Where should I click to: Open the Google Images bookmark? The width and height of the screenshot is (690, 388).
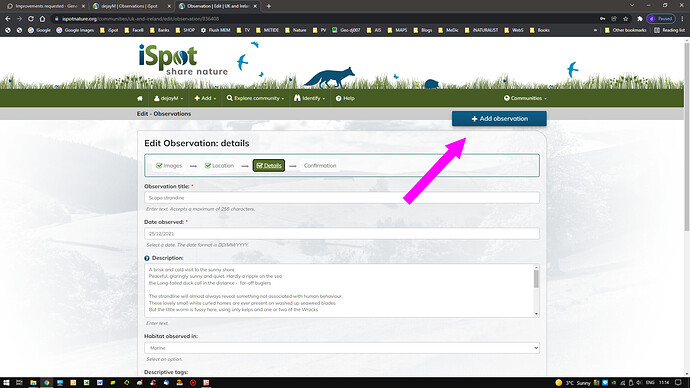[x=75, y=30]
